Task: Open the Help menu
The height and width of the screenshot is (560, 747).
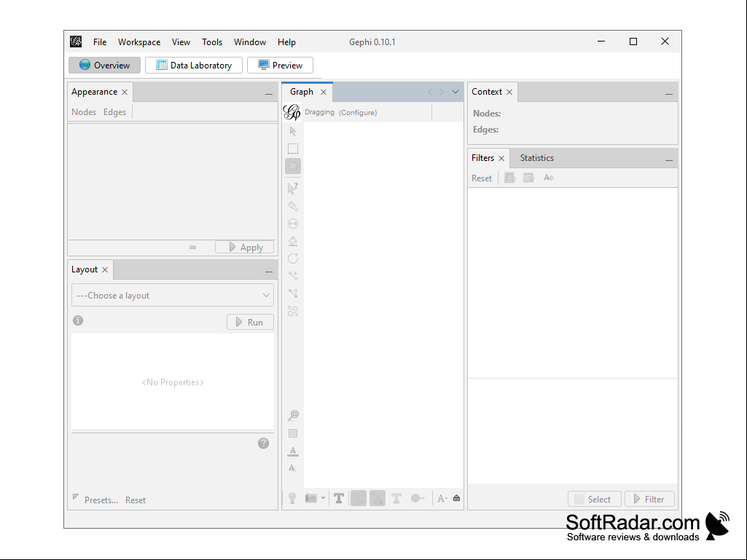Action: (x=287, y=42)
